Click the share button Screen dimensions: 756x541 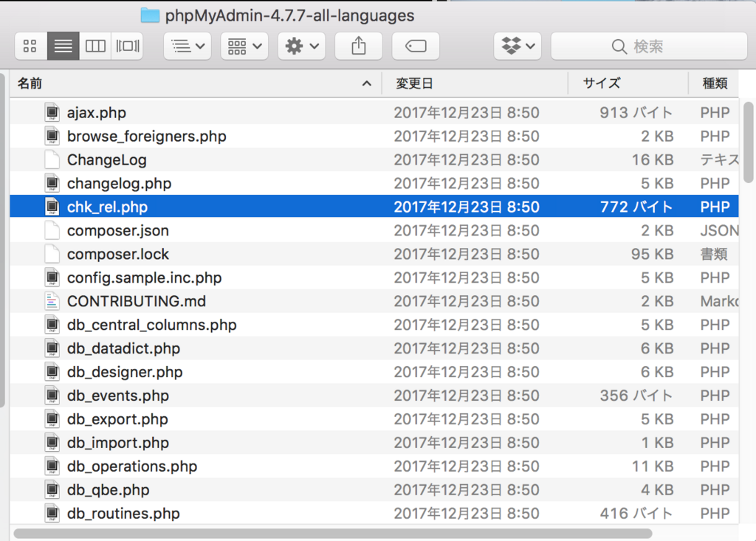[359, 46]
